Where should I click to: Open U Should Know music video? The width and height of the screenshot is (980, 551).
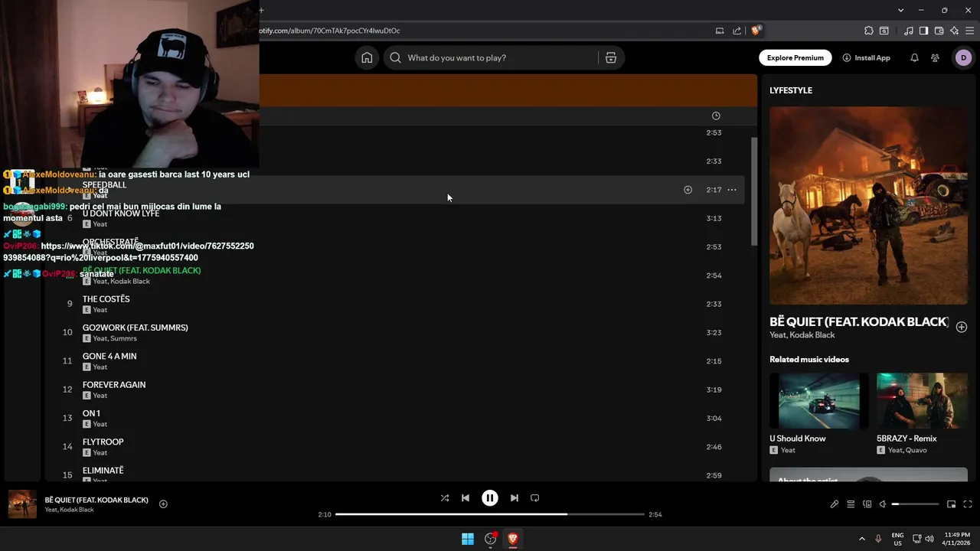(819, 400)
